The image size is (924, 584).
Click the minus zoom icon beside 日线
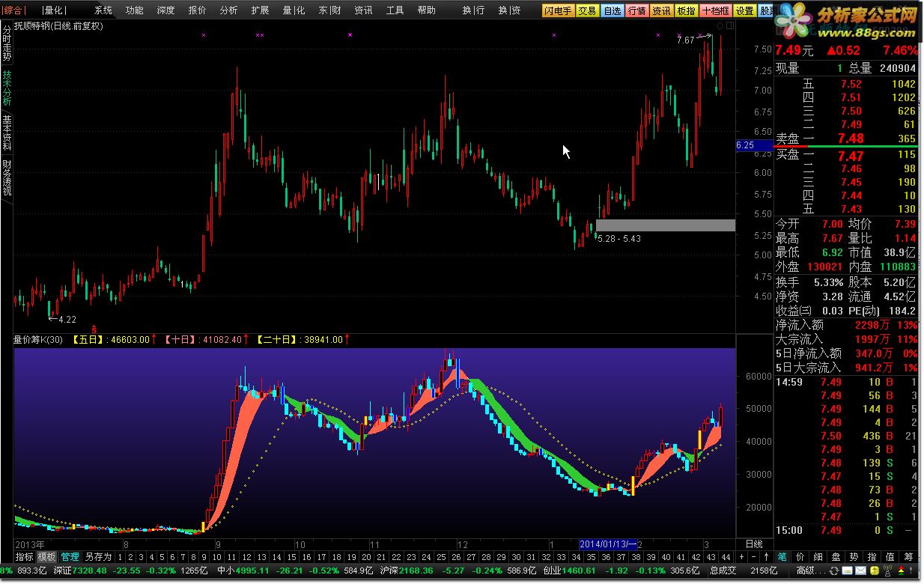[753, 557]
